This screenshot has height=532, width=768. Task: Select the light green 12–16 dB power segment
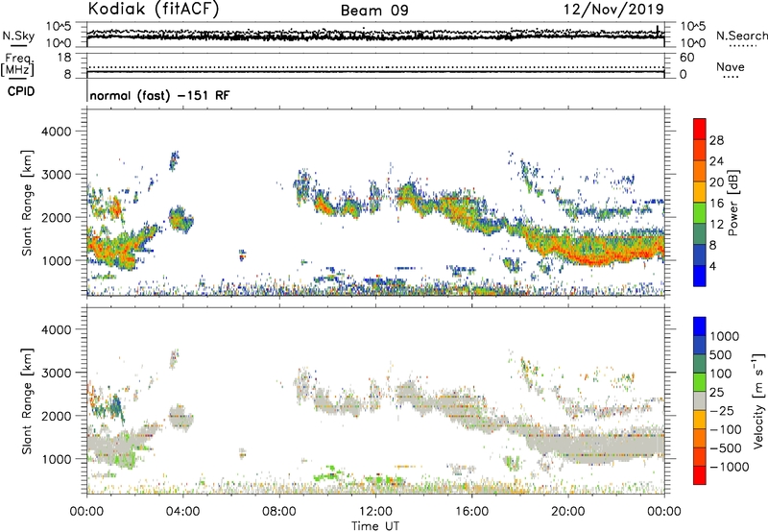[700, 213]
